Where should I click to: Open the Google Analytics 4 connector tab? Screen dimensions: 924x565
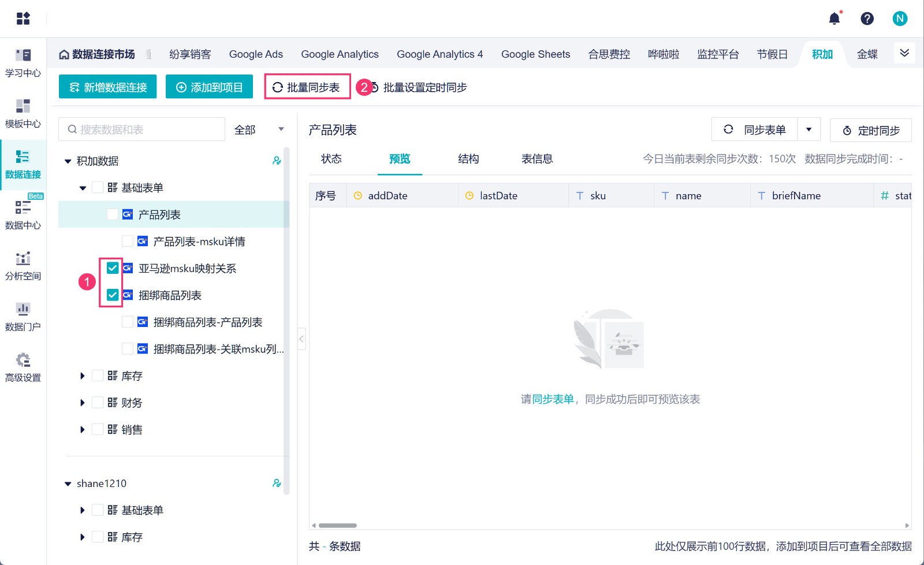(439, 54)
